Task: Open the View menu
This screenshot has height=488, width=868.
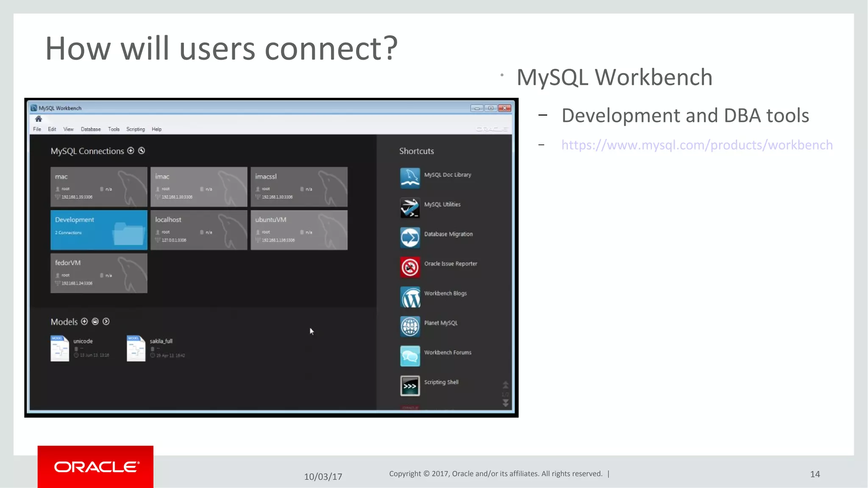Action: [x=68, y=129]
